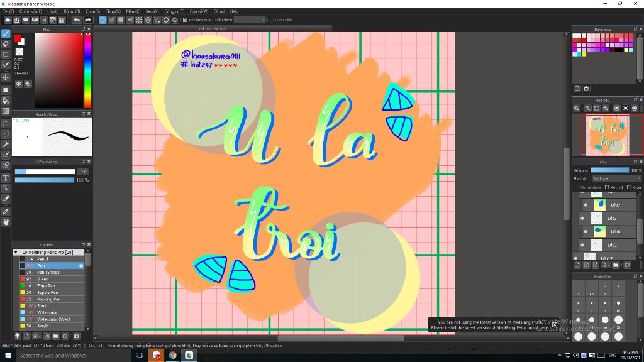Open the Pha trộn blending dropdown
The height and width of the screenshot is (362, 644).
coord(616,178)
